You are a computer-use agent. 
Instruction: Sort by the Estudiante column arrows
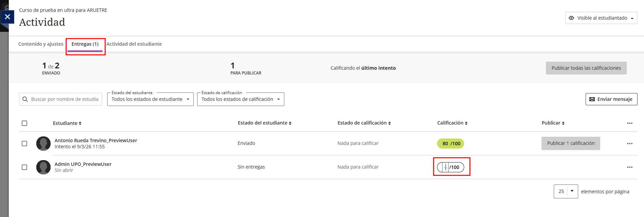pos(80,123)
